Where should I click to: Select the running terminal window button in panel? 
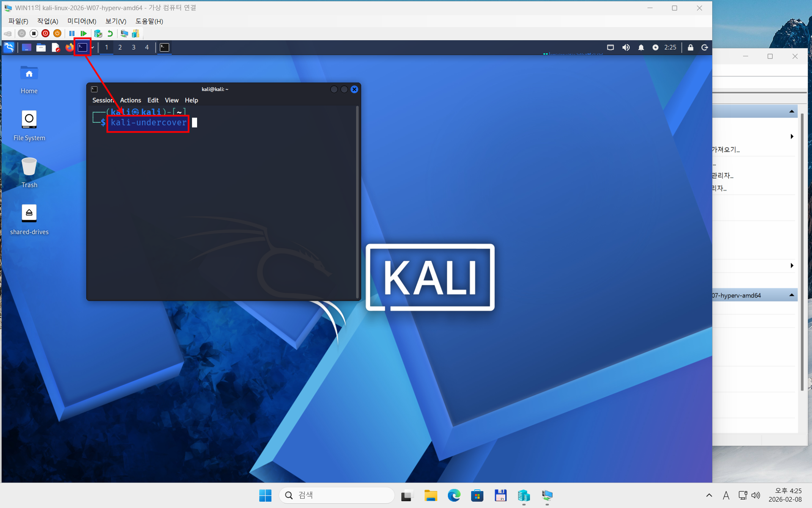(x=165, y=47)
